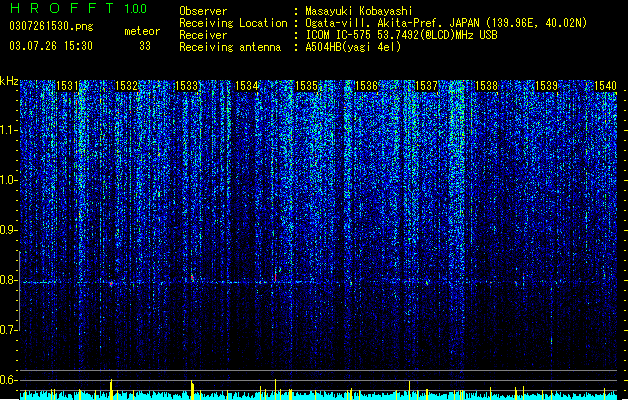Viewport: 629px width, 400px height.
Task: Select the 1533 time marker
Action: point(187,86)
